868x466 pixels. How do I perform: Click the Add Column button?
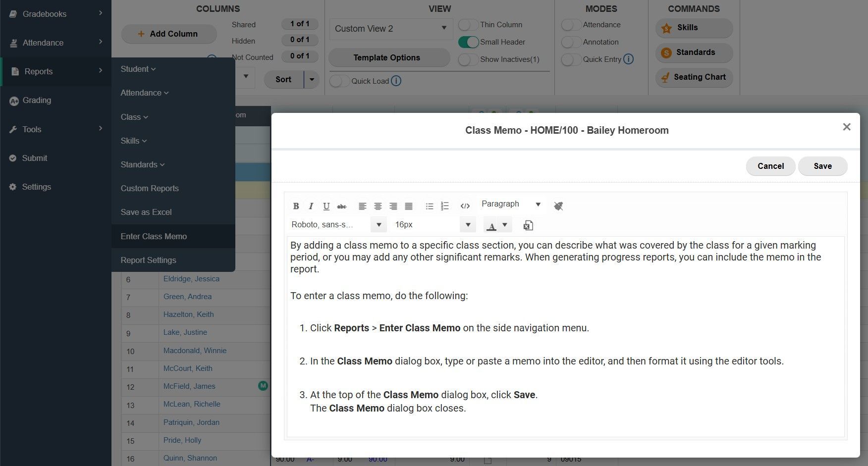[x=169, y=34]
